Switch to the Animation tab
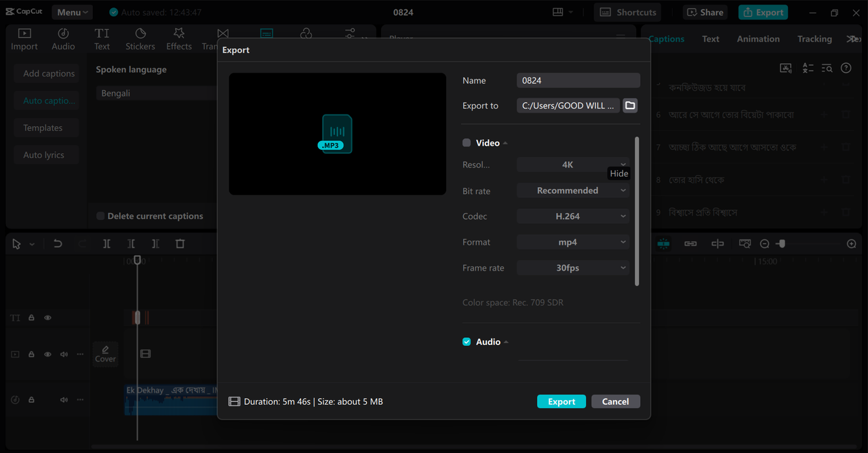Screen dimensions: 868x453 pyautogui.click(x=758, y=39)
